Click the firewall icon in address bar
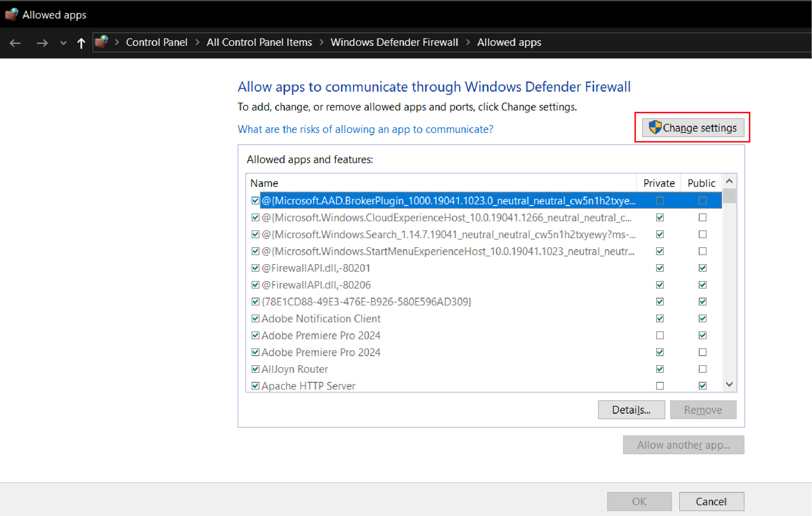The width and height of the screenshot is (812, 516). [102, 42]
